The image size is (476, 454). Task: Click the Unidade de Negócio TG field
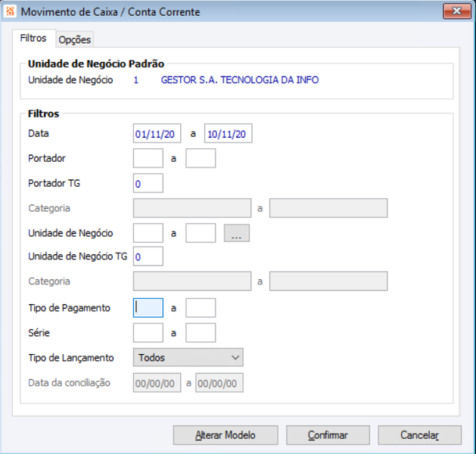tap(148, 257)
